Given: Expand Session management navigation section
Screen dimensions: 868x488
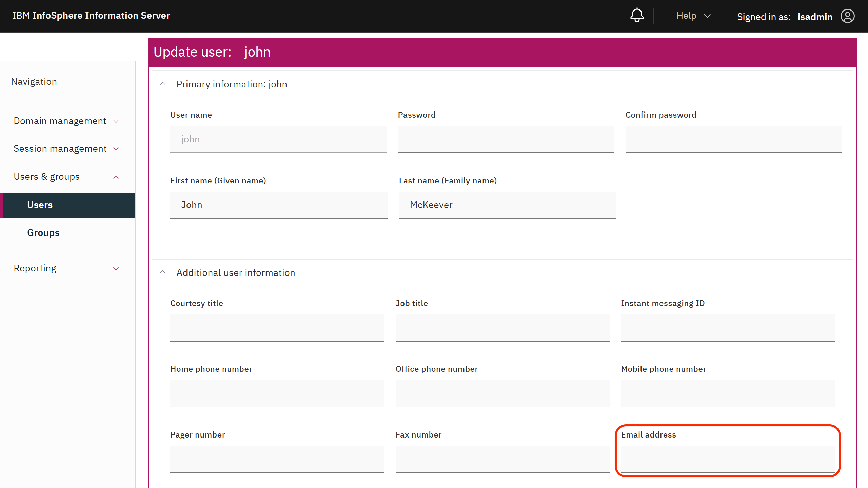Looking at the screenshot, I should [x=66, y=149].
